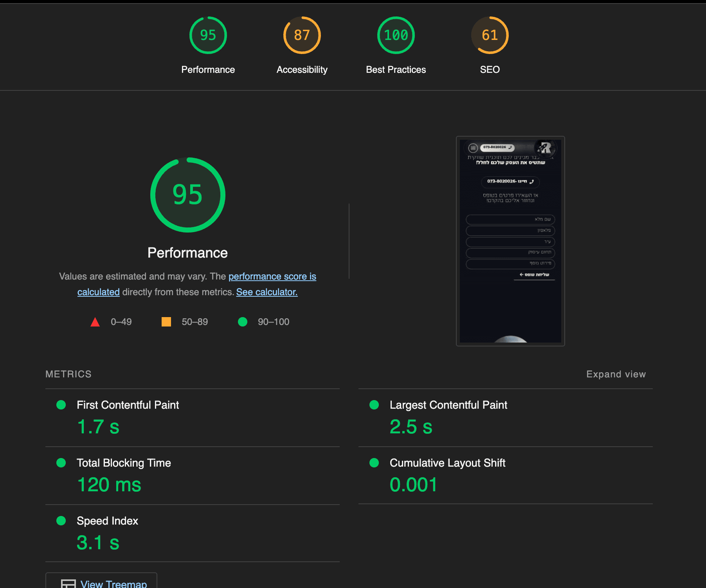
Task: Expand the Speed Index metric row
Action: [107, 521]
